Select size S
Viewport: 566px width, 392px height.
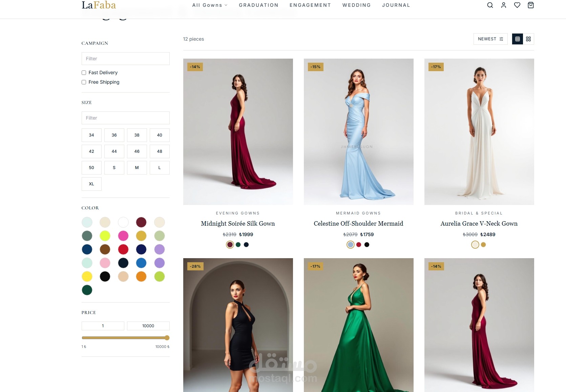pyautogui.click(x=114, y=168)
